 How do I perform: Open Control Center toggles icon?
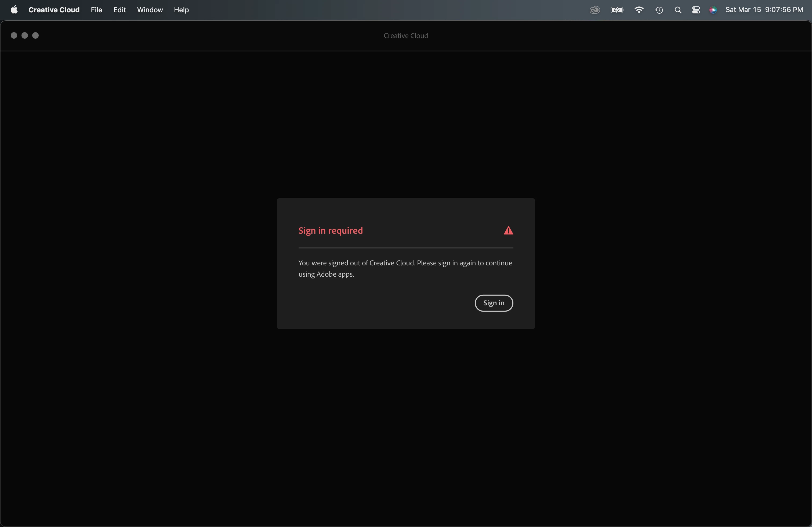(x=696, y=10)
